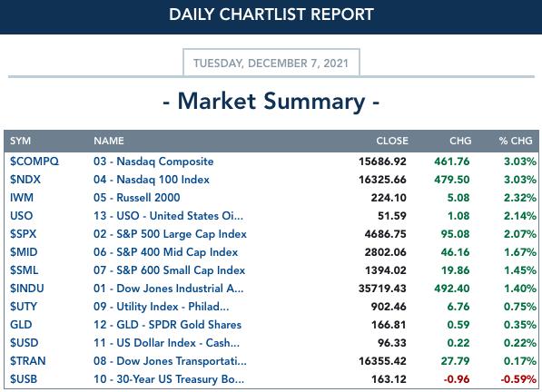The image size is (542, 392).
Task: Select the USO ticker symbol
Action: tap(22, 216)
